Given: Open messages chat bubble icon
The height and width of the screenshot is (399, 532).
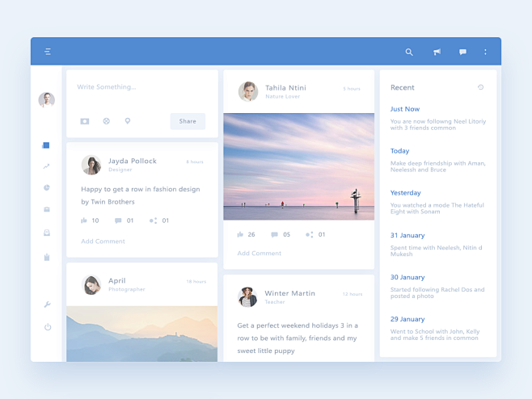Looking at the screenshot, I should tap(462, 52).
